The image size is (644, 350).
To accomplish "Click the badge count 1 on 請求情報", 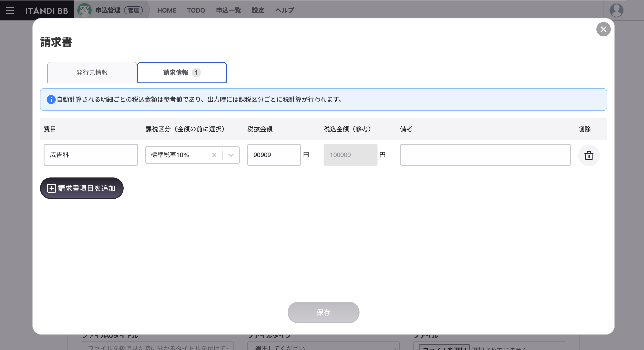I will [x=196, y=73].
